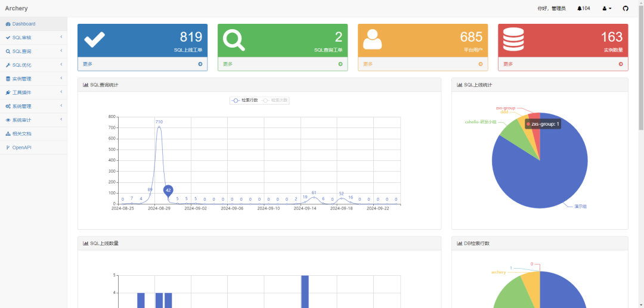Viewport: 644px width, 308px height.
Task: Toggle the 检索次数 legend series
Action: click(x=275, y=100)
